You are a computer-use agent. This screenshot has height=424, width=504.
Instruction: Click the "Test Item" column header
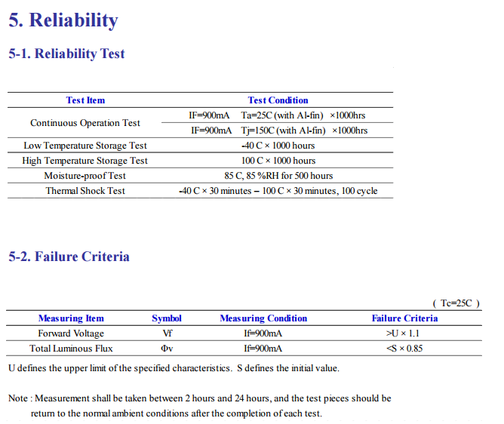[85, 100]
